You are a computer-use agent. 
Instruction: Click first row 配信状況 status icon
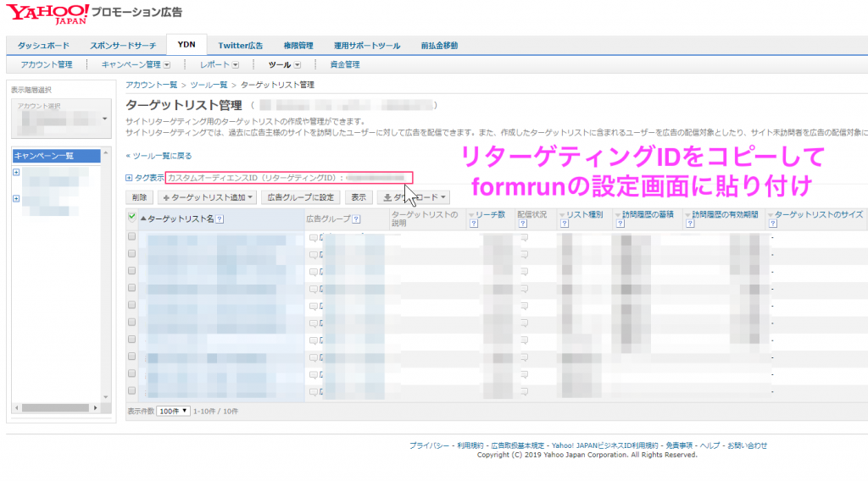(x=524, y=238)
